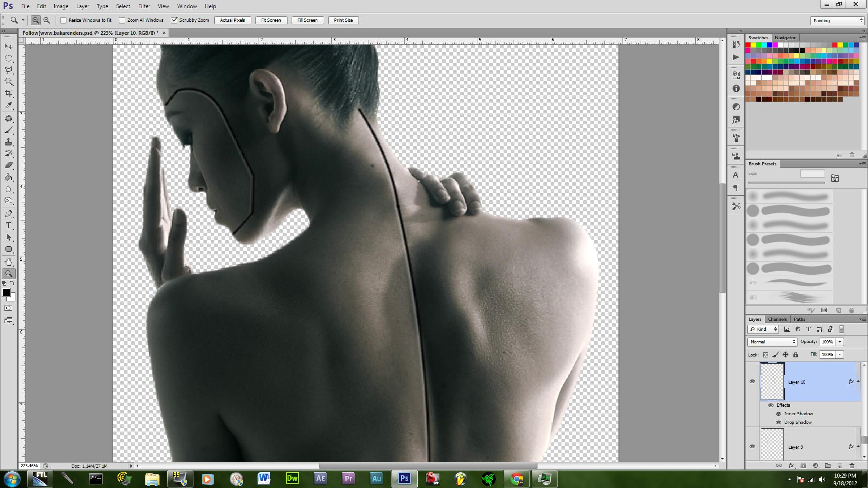Toggle the Effects visibility eye
The image size is (868, 488).
771,405
